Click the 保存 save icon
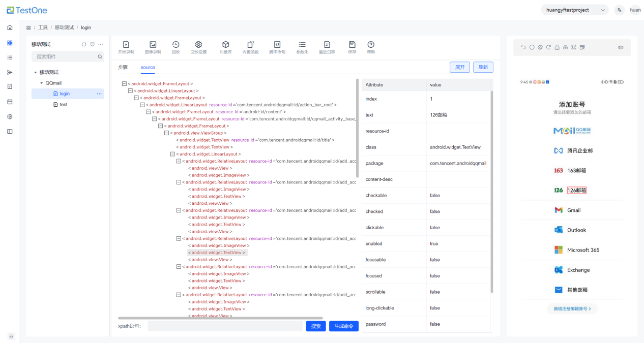 click(352, 45)
